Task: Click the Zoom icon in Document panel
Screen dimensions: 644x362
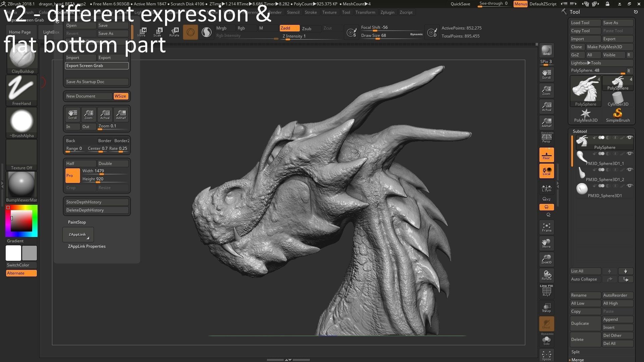Action: click(x=89, y=114)
